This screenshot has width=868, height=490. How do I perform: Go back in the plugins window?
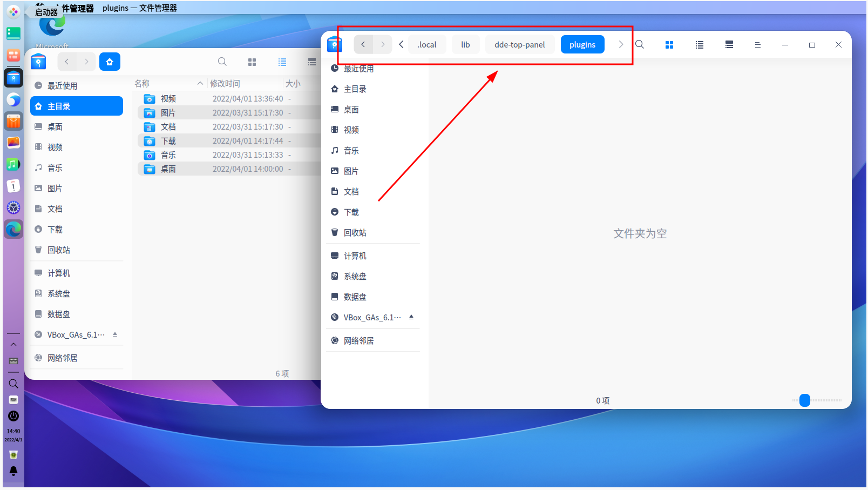tap(363, 44)
